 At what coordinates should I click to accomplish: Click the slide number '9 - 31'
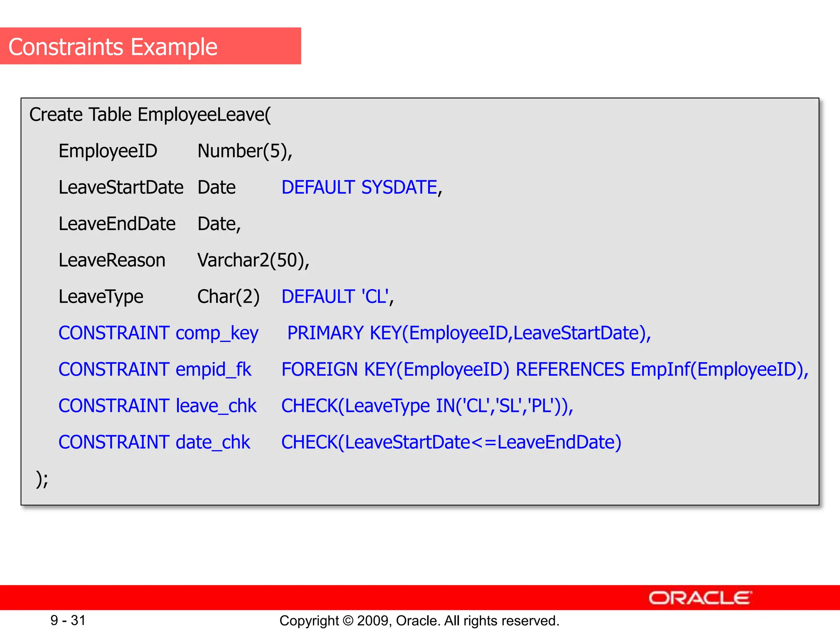68,620
